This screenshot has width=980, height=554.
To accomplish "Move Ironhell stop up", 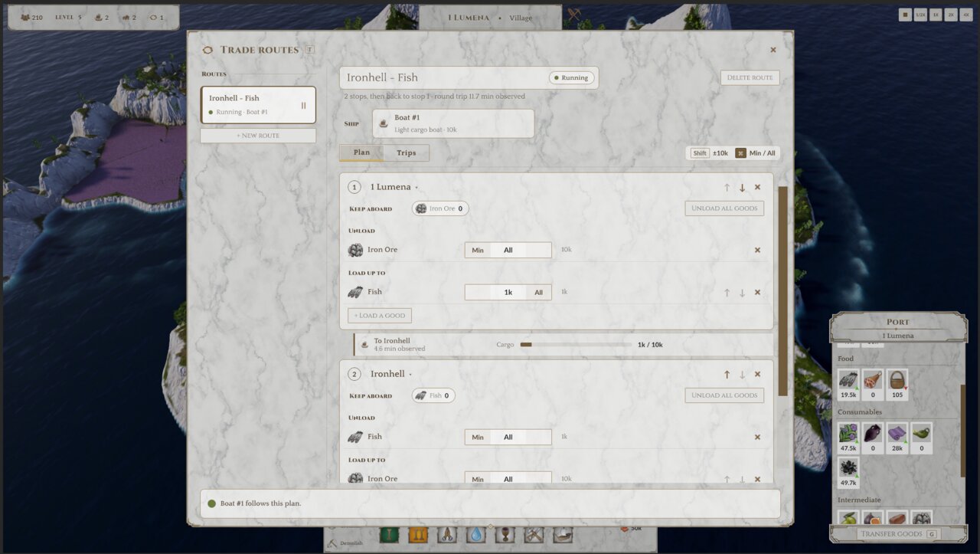I will click(727, 375).
